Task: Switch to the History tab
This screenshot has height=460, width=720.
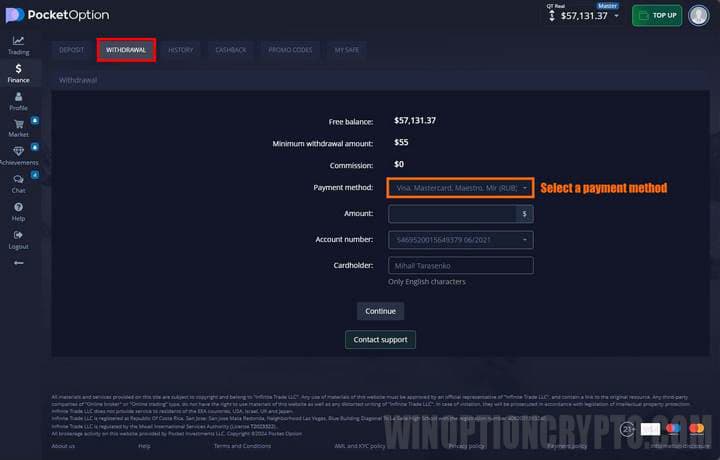Action: pos(181,49)
